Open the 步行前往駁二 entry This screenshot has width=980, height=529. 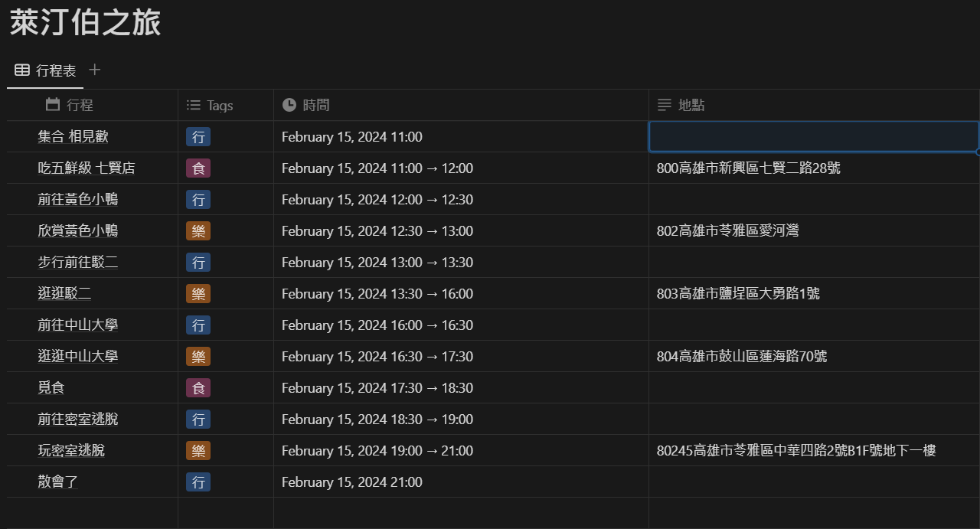(x=78, y=263)
